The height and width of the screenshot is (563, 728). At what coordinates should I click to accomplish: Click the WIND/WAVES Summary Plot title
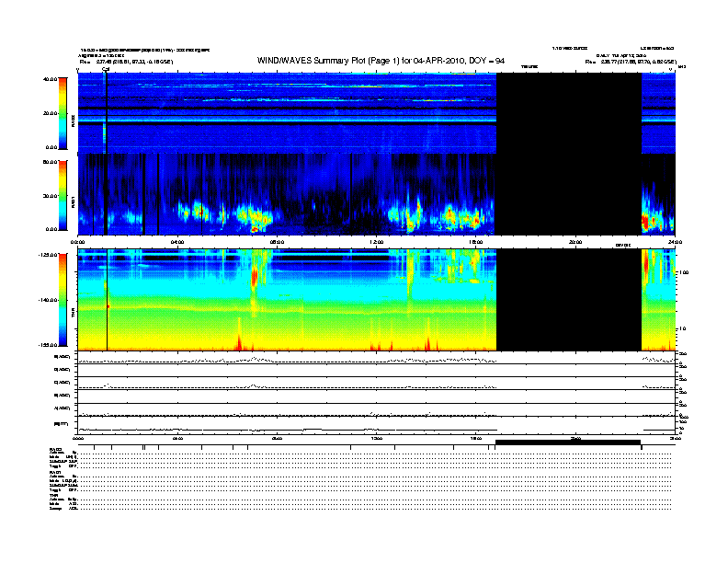(381, 61)
